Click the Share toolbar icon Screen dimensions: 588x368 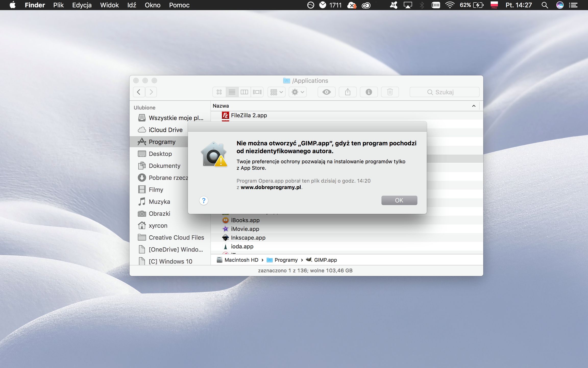(348, 92)
